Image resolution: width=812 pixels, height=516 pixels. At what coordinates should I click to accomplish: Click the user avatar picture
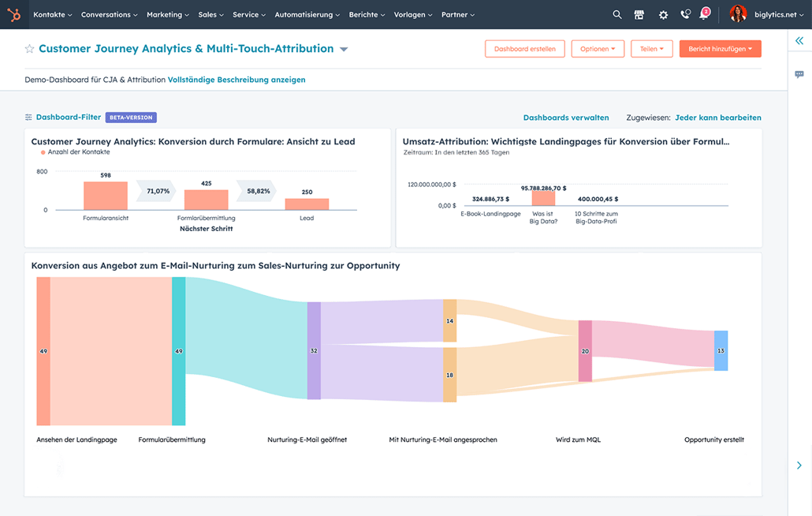tap(738, 14)
